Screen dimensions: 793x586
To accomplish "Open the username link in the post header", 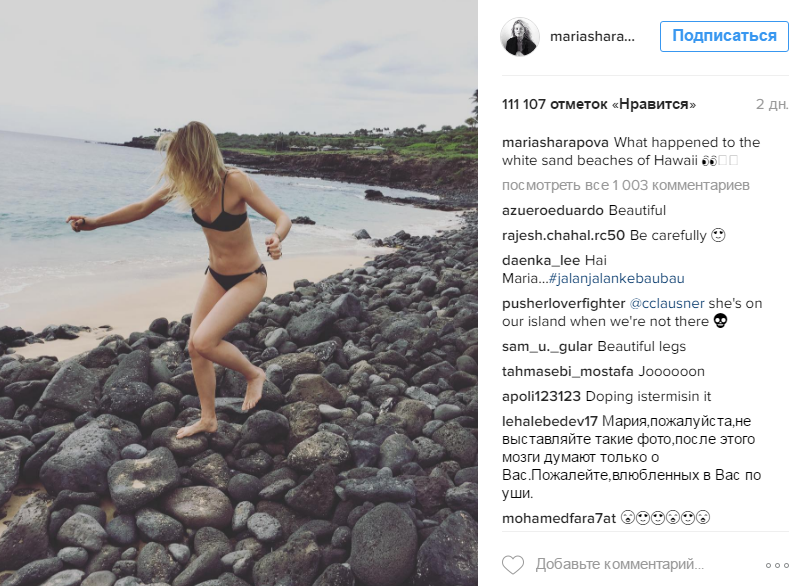I will (592, 36).
